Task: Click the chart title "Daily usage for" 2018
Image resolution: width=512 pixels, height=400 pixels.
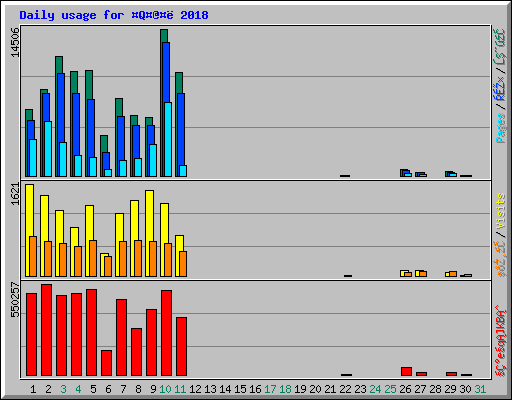Action: [x=114, y=15]
